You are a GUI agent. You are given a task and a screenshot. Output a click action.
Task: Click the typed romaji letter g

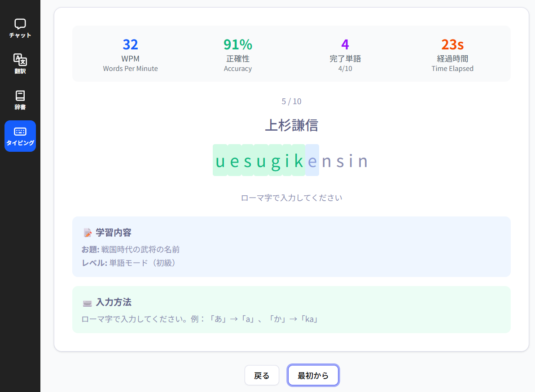275,161
